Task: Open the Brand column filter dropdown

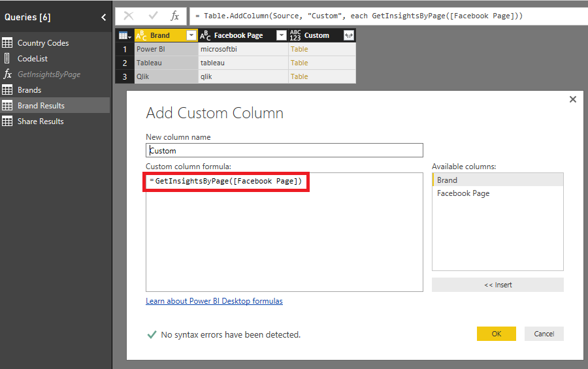Action: pos(191,35)
